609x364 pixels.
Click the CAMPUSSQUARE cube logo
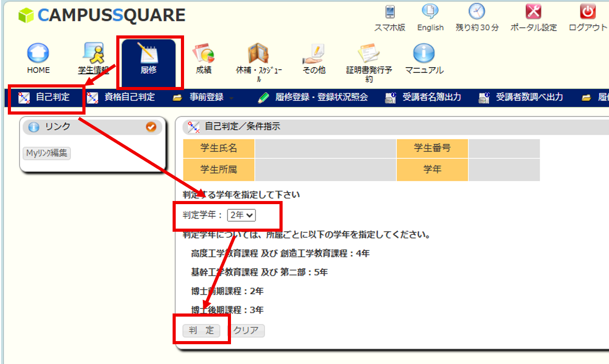coord(26,16)
